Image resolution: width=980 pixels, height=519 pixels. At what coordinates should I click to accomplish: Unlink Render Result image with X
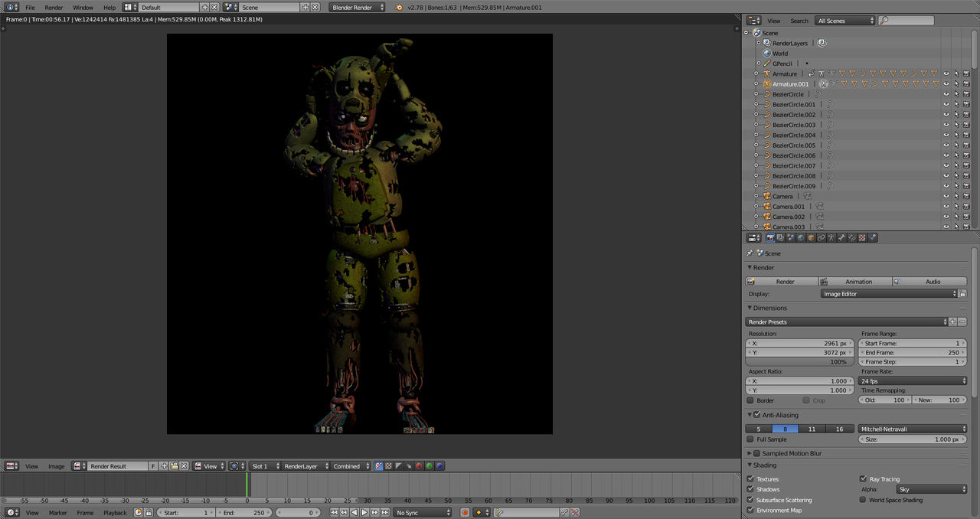(184, 466)
